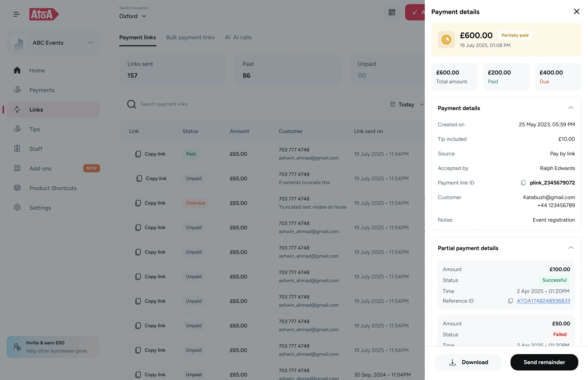Click the Settings gear icon
The height and width of the screenshot is (380, 588).
coord(17,207)
